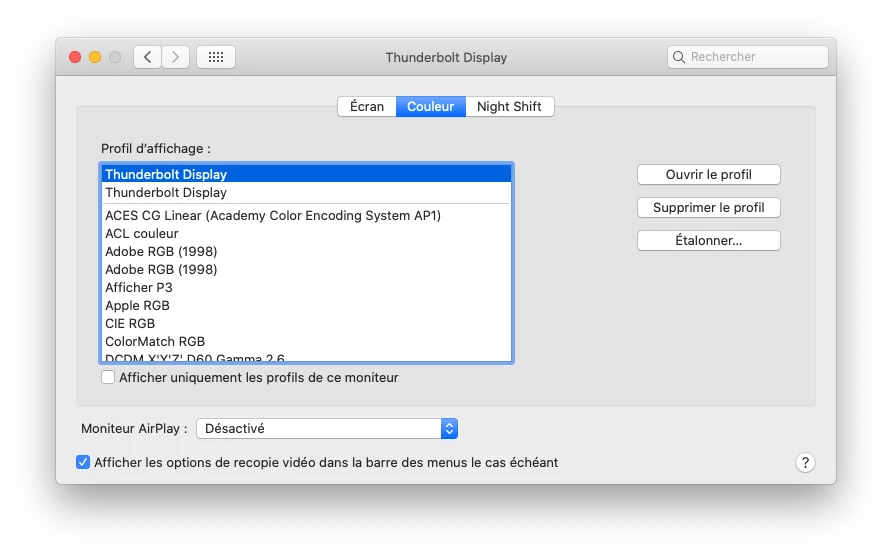Viewport: 892px width, 558px height.
Task: Pick the Apple RGB profile
Action: pos(306,305)
